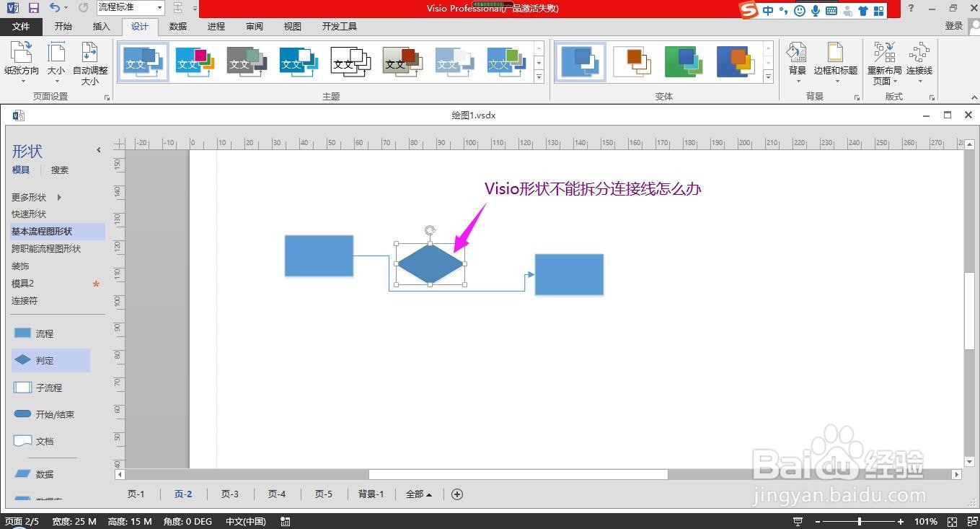Switch to the 插入 ribbon tab
This screenshot has width=980, height=529.
[x=102, y=26]
